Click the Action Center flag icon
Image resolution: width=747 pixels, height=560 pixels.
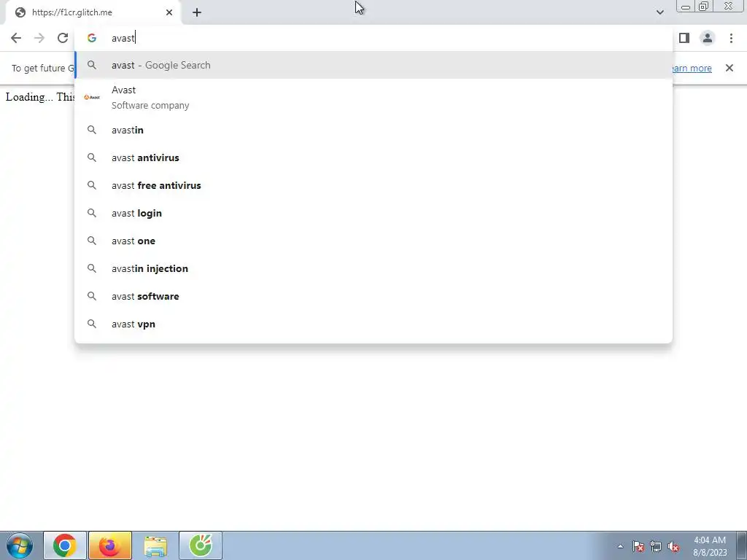638,546
